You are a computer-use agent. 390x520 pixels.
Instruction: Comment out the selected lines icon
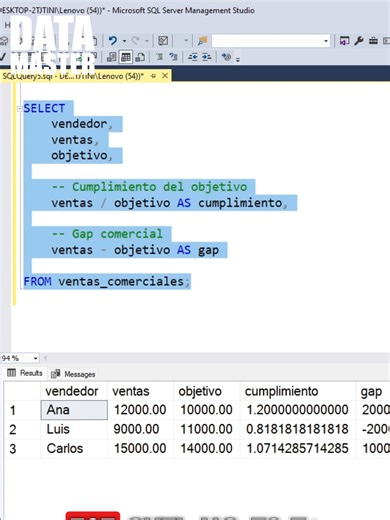(x=159, y=57)
